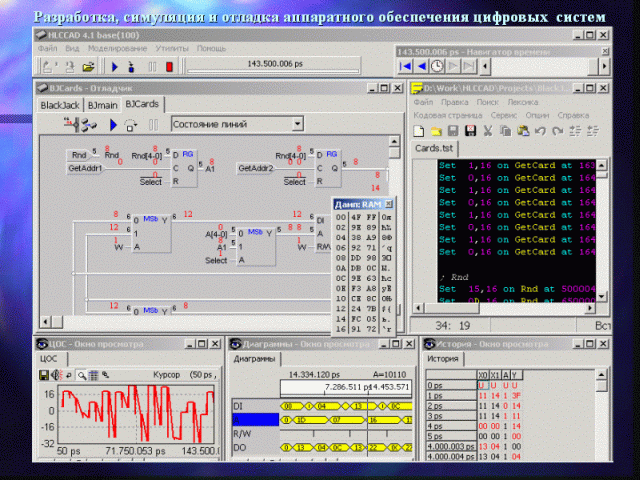This screenshot has height=480, width=640.
Task: Jump to start in time navigator
Action: [x=406, y=67]
